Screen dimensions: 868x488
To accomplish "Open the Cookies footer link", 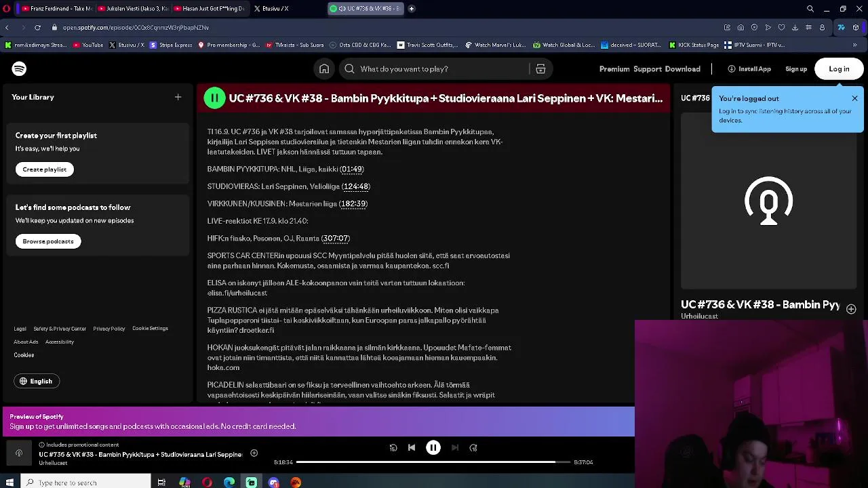I will (x=24, y=355).
